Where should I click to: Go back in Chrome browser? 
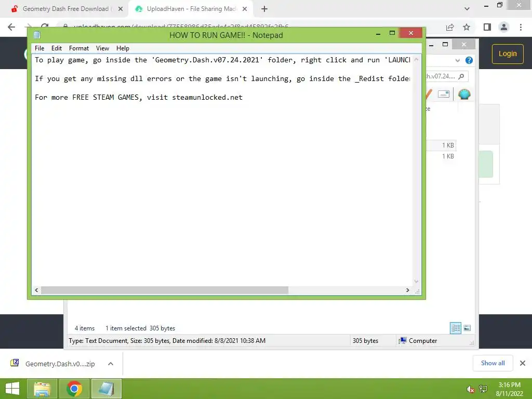coord(11,27)
